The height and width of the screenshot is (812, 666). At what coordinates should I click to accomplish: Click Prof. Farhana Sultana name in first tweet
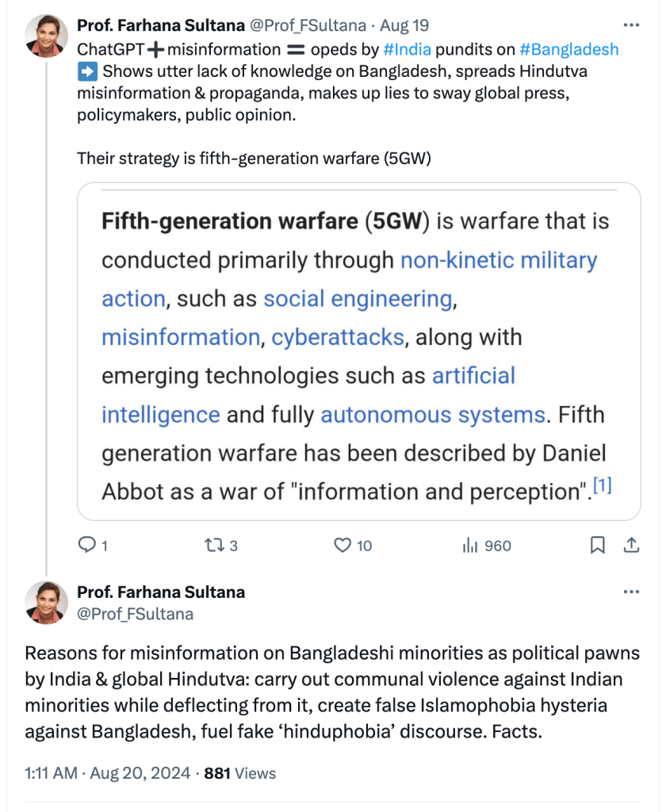click(160, 25)
